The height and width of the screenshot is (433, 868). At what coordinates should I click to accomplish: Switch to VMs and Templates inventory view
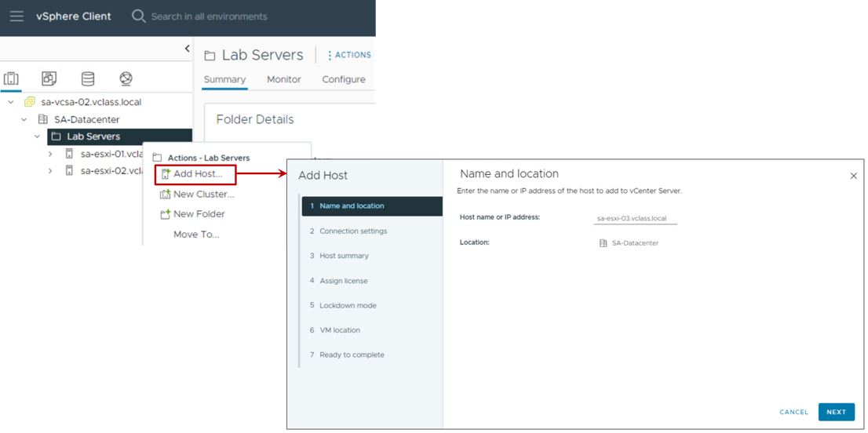tap(49, 78)
